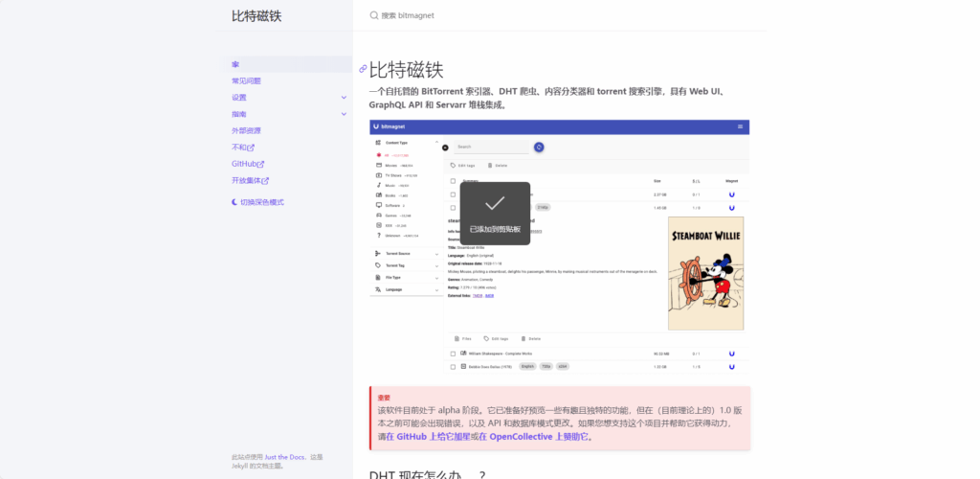
Task: Click the magnifier icon beside the bitmagnet search
Action: pyautogui.click(x=374, y=15)
